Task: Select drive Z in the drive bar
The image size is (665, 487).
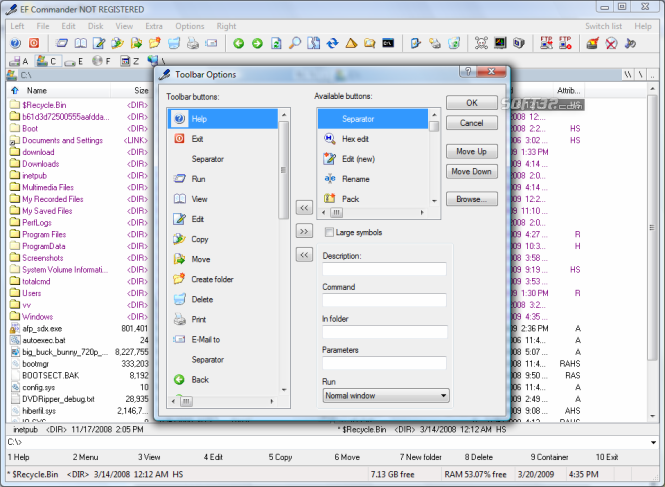Action: click(x=130, y=61)
